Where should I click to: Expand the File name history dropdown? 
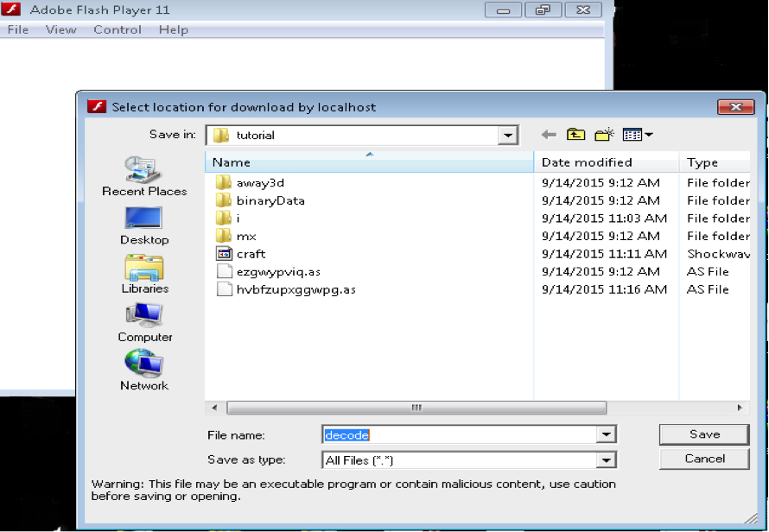607,434
